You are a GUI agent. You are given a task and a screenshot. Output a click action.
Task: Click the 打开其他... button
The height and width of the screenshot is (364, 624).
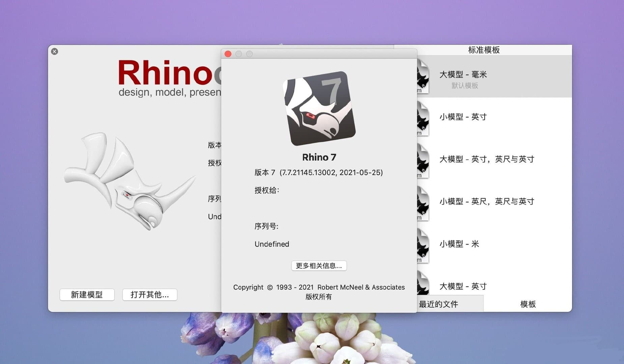click(149, 295)
